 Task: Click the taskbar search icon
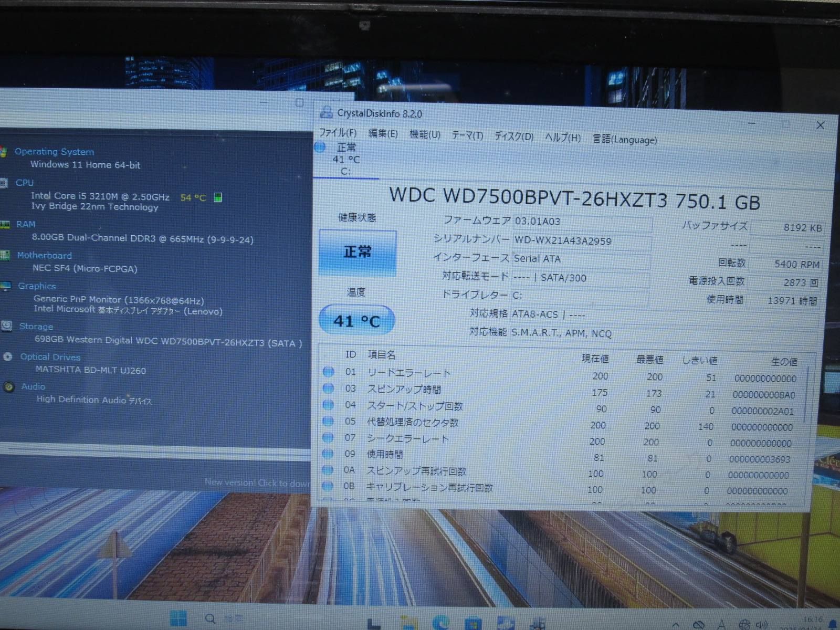pyautogui.click(x=211, y=618)
